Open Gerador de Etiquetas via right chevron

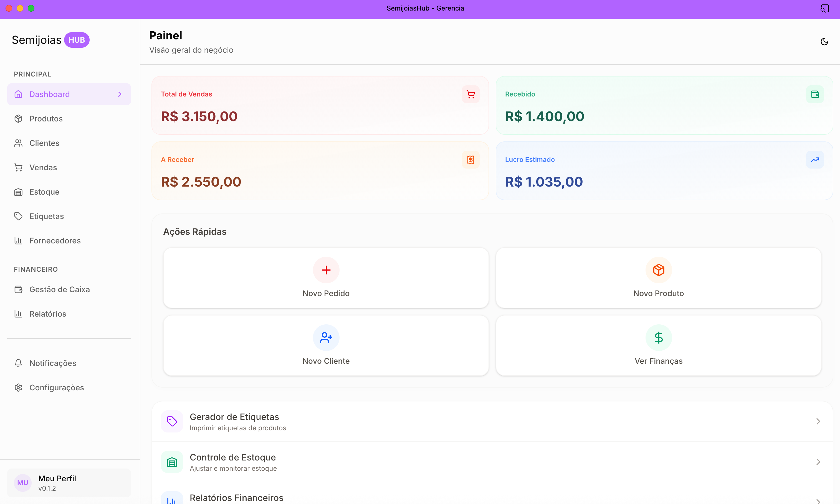(818, 421)
